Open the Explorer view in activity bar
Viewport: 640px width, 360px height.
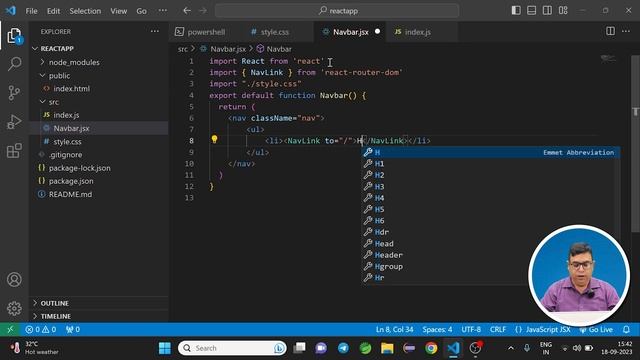coord(14,36)
